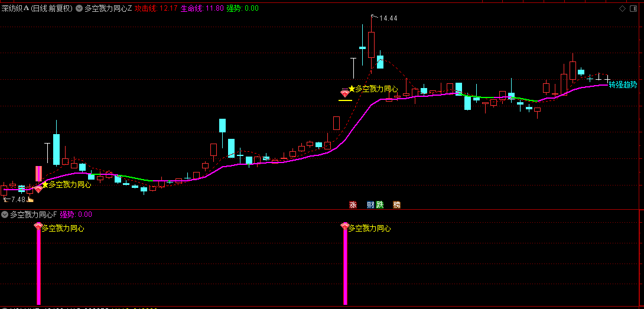
Task: Click the pink striped signal candle near chart start
Action: tap(38, 174)
